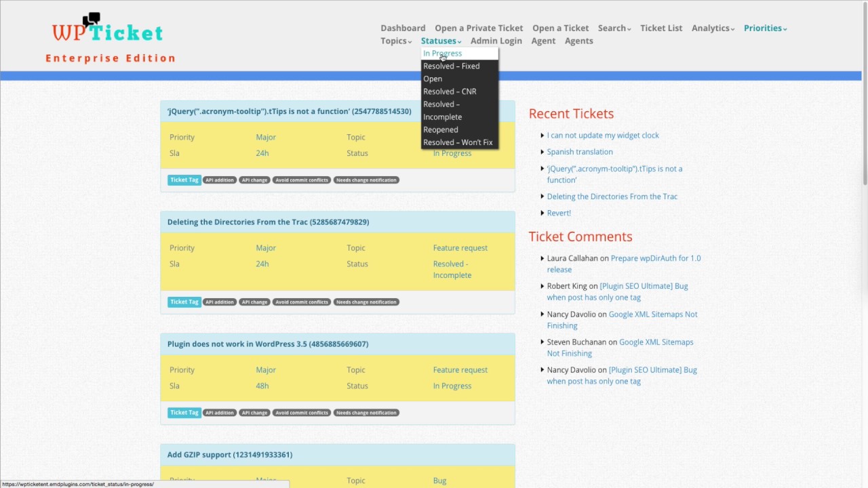Click 'Prepare wpDirAuth for 1.0 release' comment link
This screenshot has width=868, height=488.
pyautogui.click(x=624, y=264)
